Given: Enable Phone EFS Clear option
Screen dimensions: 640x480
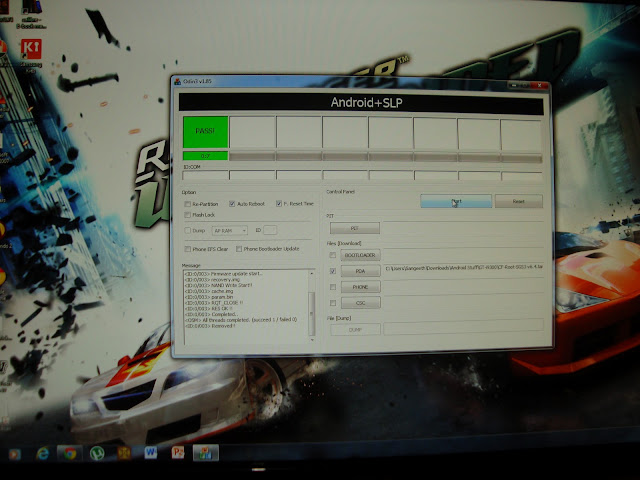Looking at the screenshot, I should (188, 249).
